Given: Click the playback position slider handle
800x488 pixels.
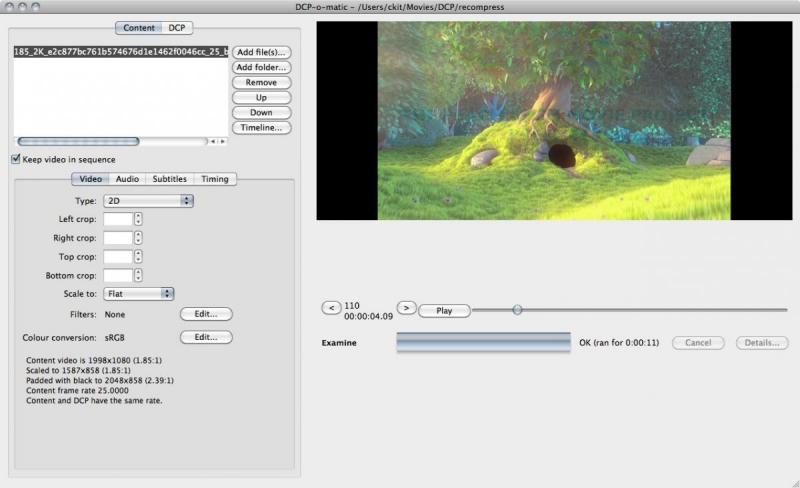Looking at the screenshot, I should pos(517,310).
